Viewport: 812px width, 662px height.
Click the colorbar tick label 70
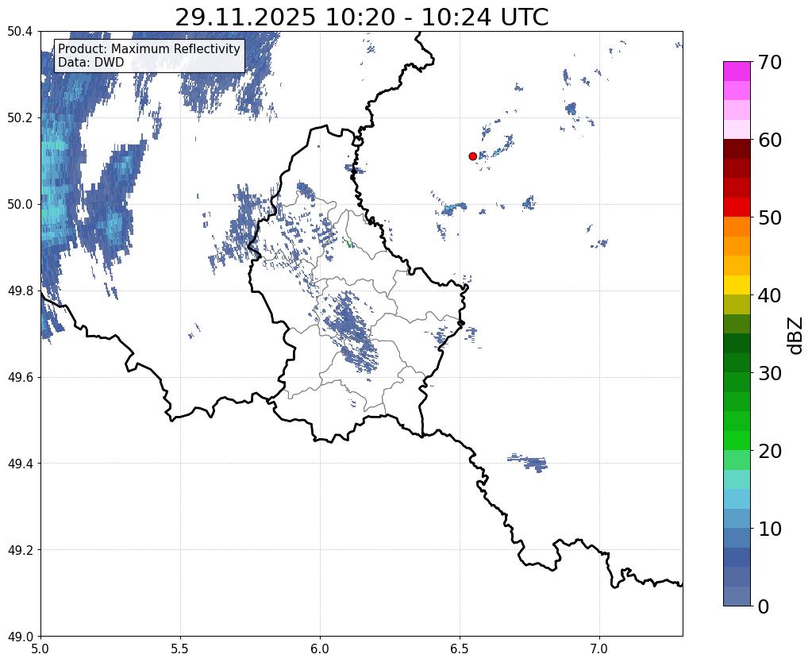[770, 62]
